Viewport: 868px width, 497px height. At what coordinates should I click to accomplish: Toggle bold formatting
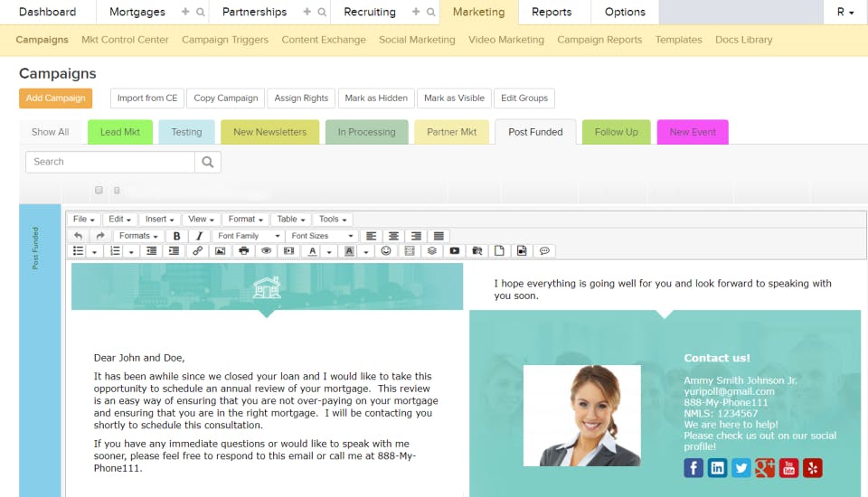coord(176,236)
